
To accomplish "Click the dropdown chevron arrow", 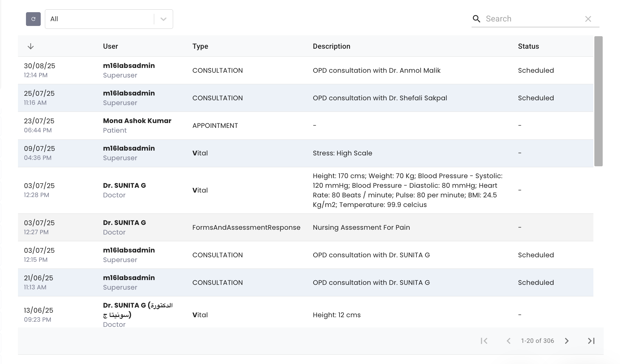I will click(x=163, y=19).
